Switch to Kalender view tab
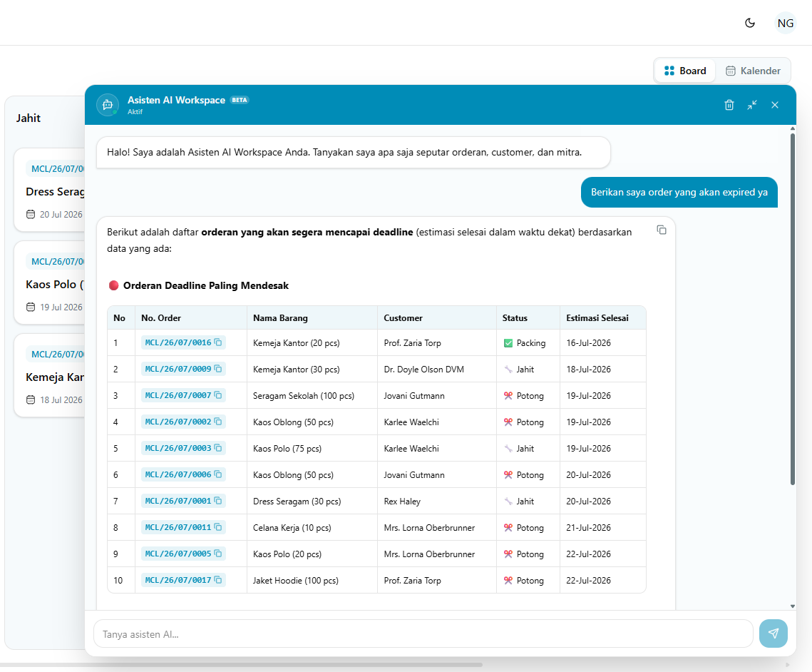 [753, 71]
